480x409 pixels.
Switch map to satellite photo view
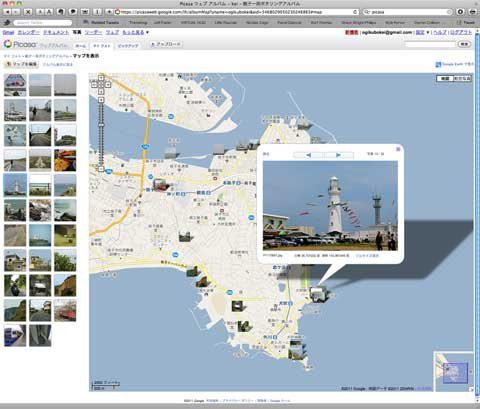[462, 78]
